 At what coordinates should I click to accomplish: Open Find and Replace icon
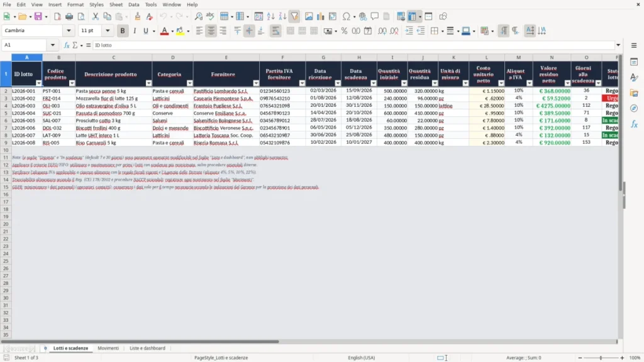coord(198,16)
